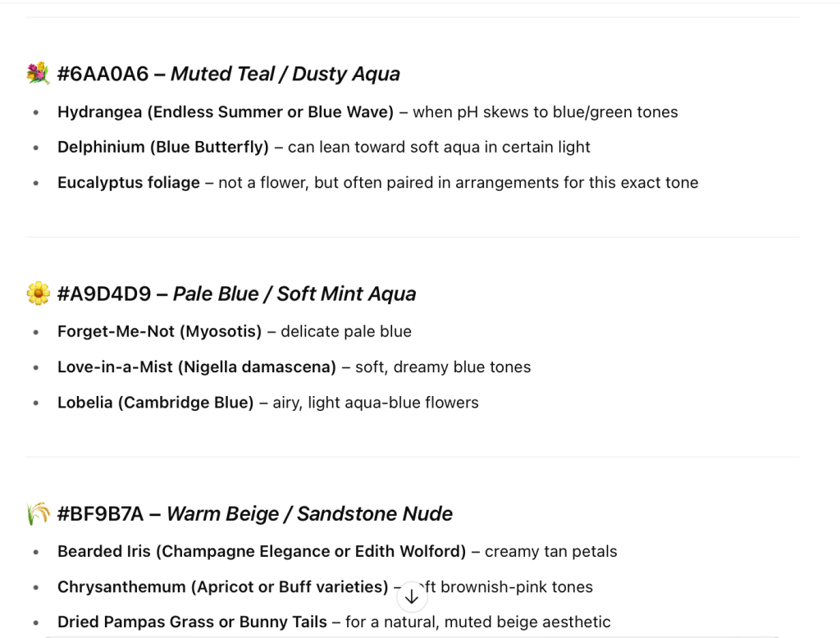Click the bold Hydrangea (Endless Summer or Blue Wave) text
Viewport: 840px width, 638px height.
point(226,112)
